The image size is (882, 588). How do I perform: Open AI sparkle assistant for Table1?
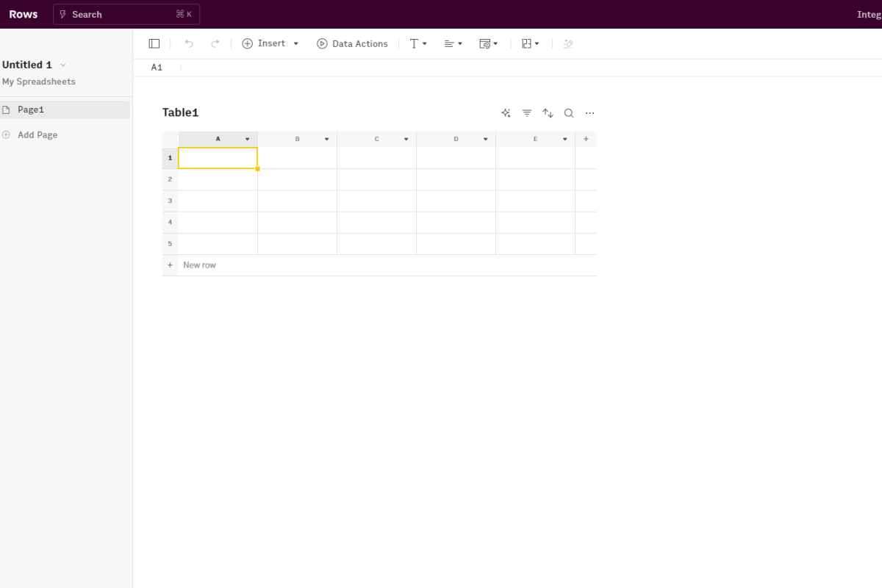pyautogui.click(x=506, y=113)
